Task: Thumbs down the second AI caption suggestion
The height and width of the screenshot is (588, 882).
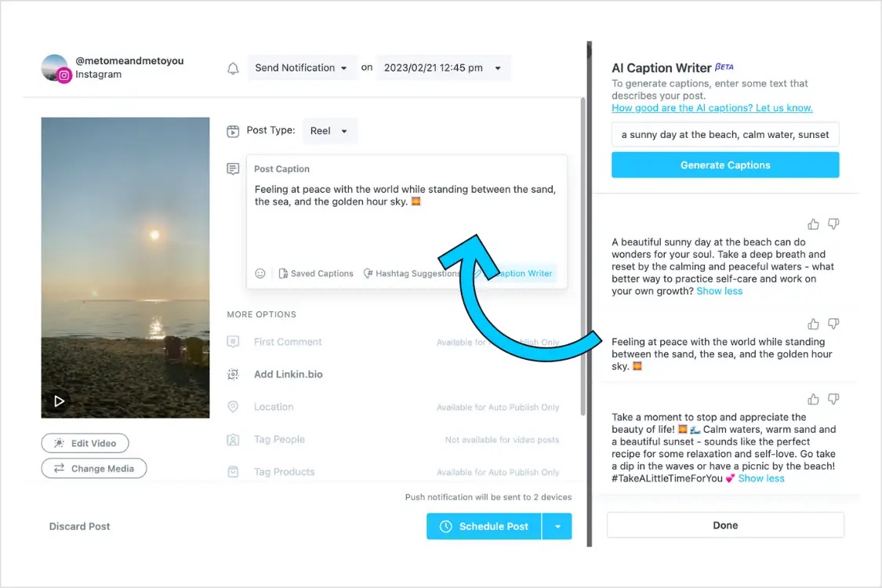Action: tap(833, 323)
